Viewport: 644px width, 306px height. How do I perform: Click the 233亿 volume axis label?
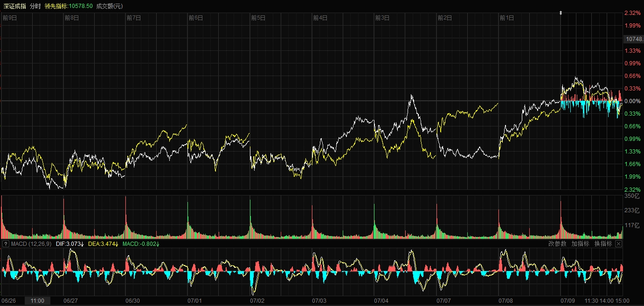point(632,211)
